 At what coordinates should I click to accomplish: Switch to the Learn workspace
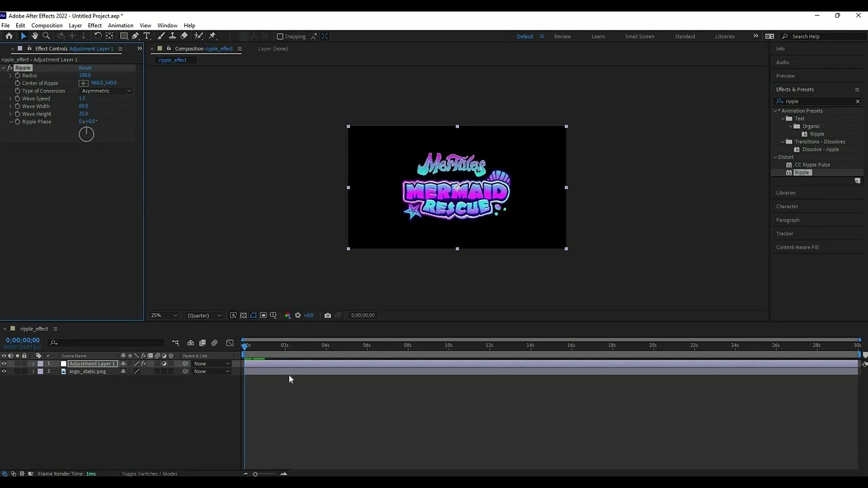[598, 37]
